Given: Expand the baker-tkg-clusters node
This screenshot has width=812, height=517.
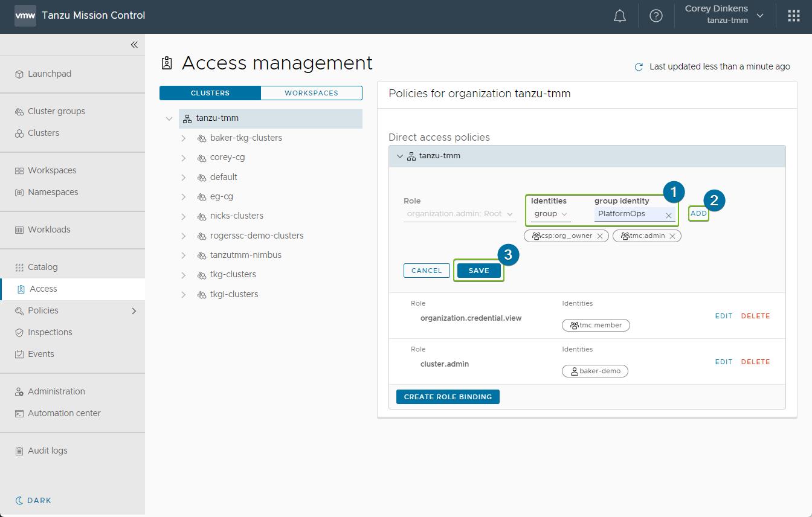Looking at the screenshot, I should coord(184,138).
